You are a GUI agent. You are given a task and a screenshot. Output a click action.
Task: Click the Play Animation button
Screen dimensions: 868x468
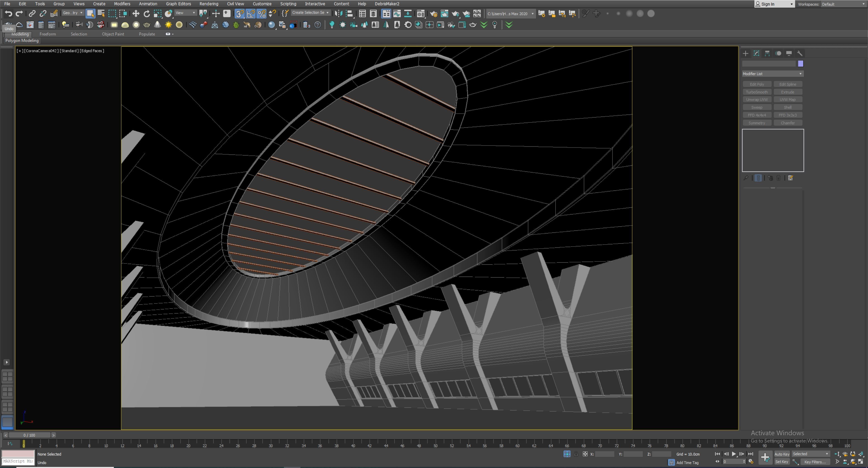tap(734, 454)
